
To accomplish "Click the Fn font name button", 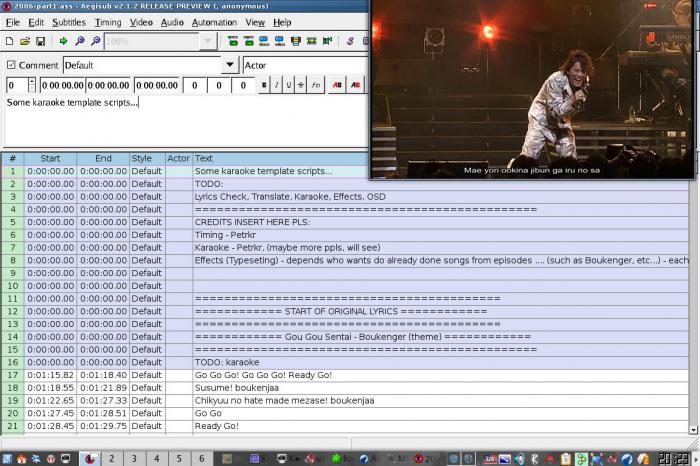I will (316, 85).
